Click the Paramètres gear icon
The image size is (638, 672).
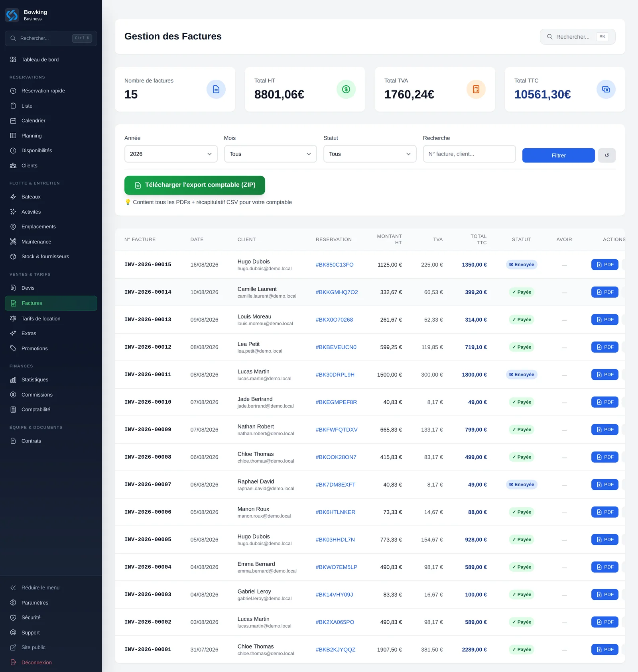coord(13,603)
